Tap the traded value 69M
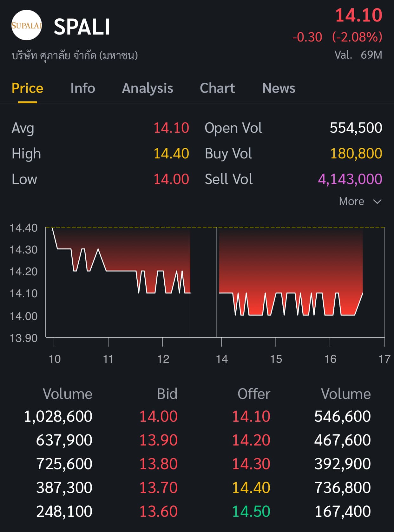The height and width of the screenshot is (532, 394). point(371,55)
